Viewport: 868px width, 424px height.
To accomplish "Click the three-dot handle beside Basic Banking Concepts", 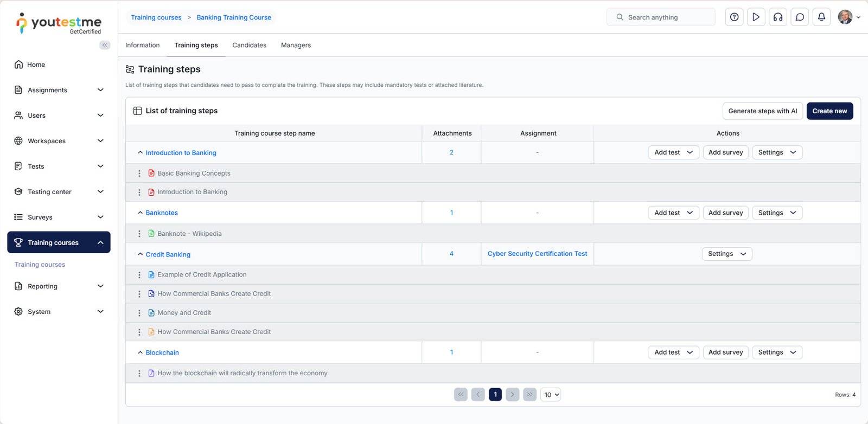I will coord(139,174).
